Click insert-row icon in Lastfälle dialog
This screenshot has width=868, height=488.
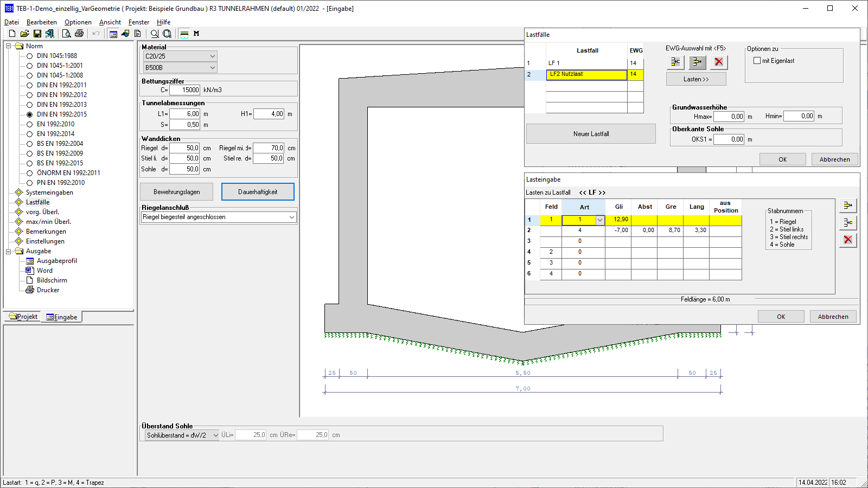point(675,62)
